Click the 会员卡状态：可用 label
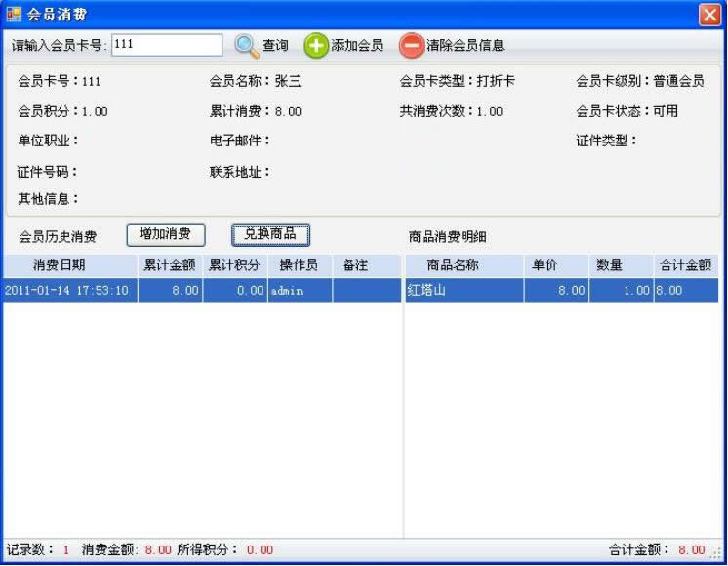This screenshot has height=566, width=728. coord(627,111)
